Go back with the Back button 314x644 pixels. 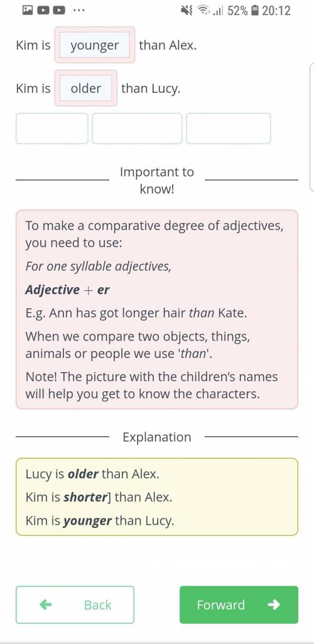[75, 604]
